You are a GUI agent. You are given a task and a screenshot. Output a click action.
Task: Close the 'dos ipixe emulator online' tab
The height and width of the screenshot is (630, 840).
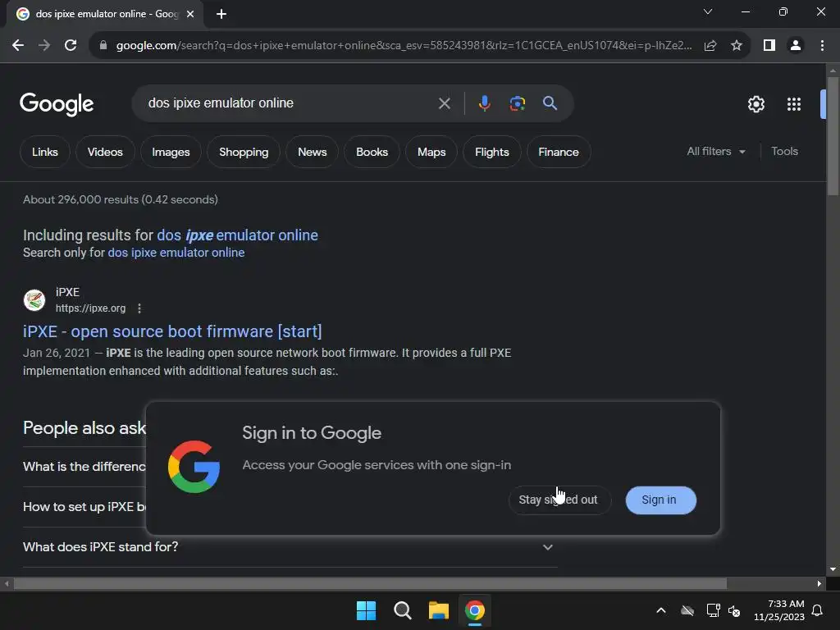tap(190, 15)
